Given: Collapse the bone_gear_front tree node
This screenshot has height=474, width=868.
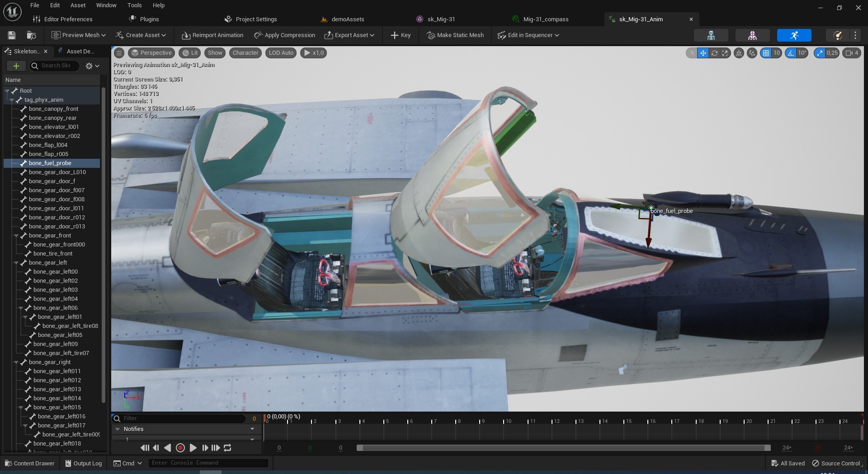Looking at the screenshot, I should 16,236.
